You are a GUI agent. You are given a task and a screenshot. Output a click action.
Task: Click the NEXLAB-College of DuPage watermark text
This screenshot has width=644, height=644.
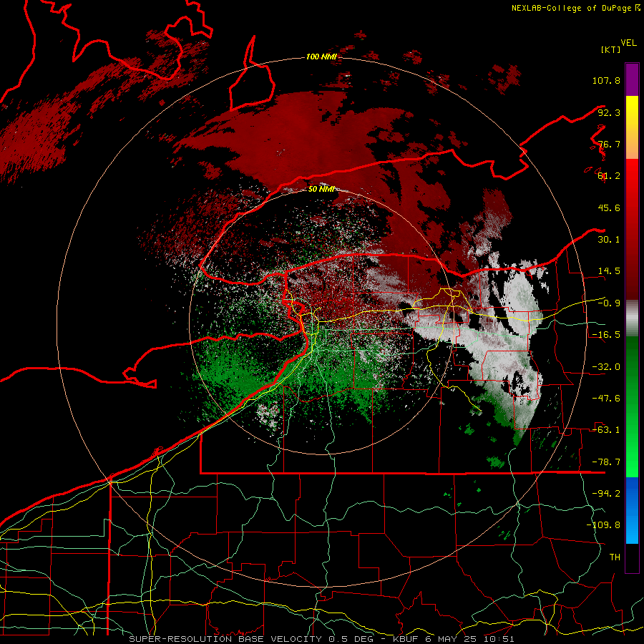point(575,8)
